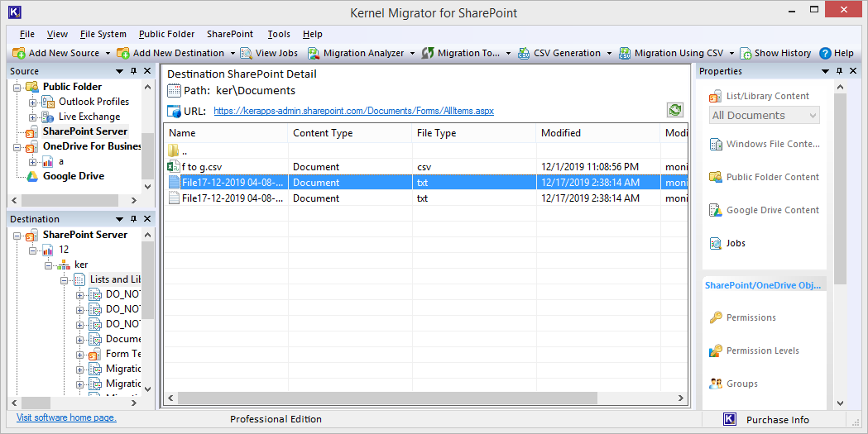Screen dimensions: 868x434
Task: Collapse the OneDrive For Business node
Action: pos(17,147)
